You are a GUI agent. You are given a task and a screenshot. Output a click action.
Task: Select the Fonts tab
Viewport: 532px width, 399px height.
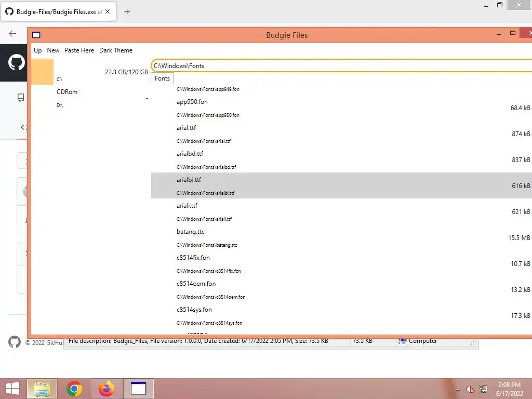162,78
